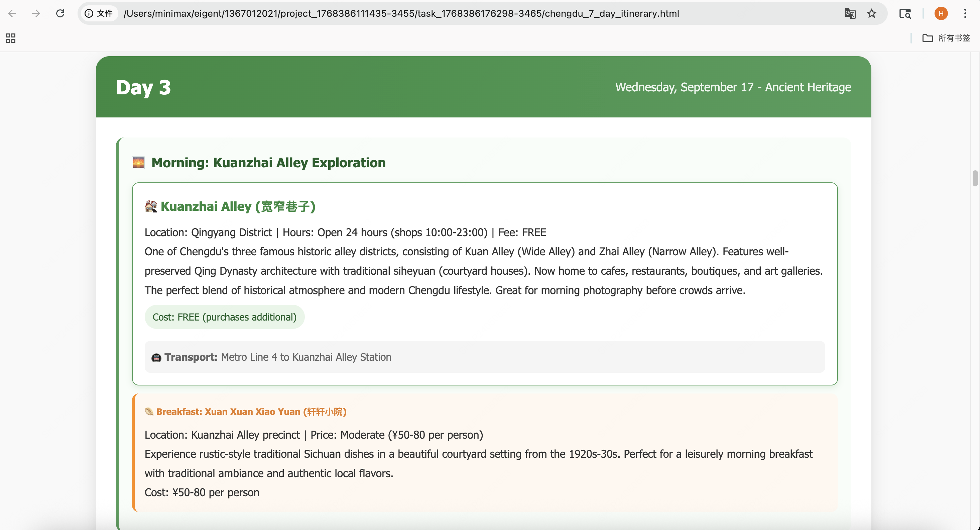Viewport: 980px width, 530px height.
Task: Bookmark this page with the star icon
Action: click(872, 14)
